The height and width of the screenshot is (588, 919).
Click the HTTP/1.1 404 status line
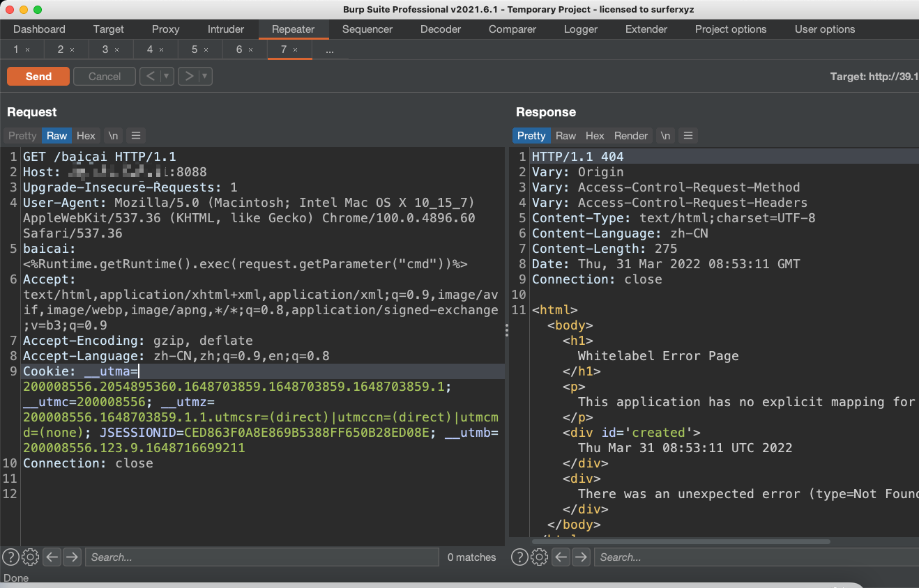coord(577,157)
